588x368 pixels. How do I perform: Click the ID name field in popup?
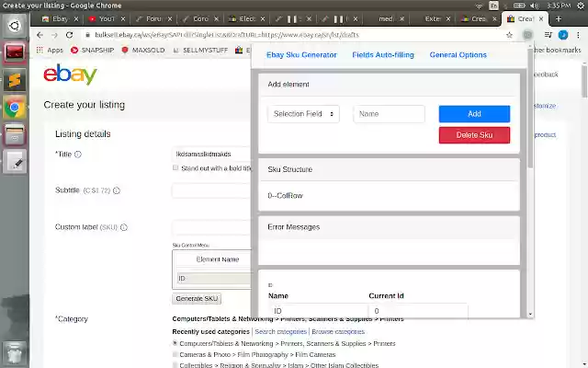318,311
